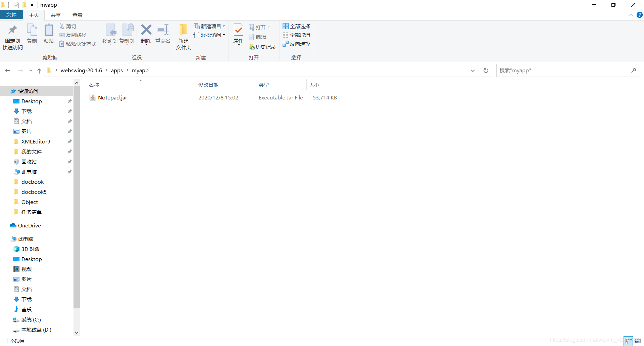
Task: Click Edit (编辑) in the ribbon
Action: 257,37
